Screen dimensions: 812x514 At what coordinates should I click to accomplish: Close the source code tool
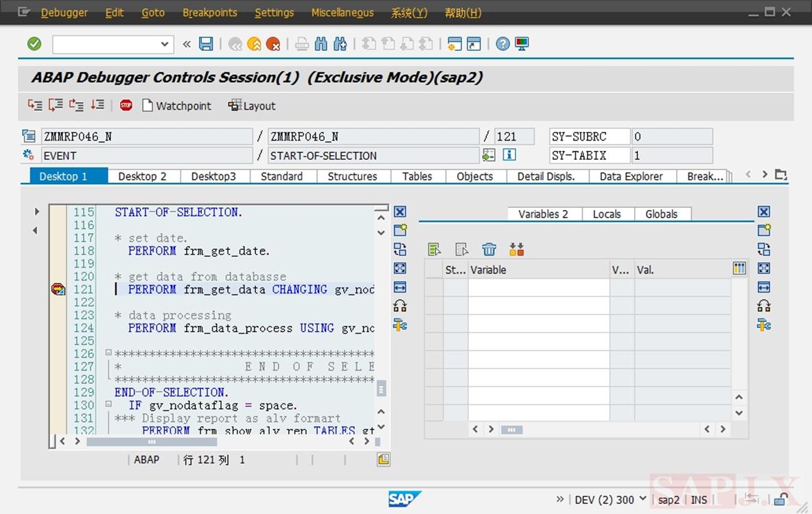coord(399,211)
